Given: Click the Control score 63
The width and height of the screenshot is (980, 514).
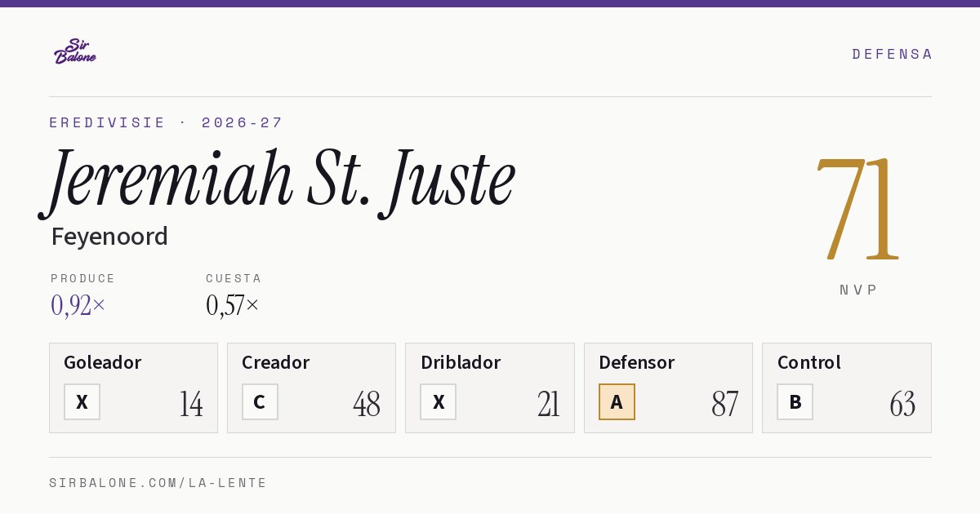Looking at the screenshot, I should (902, 404).
